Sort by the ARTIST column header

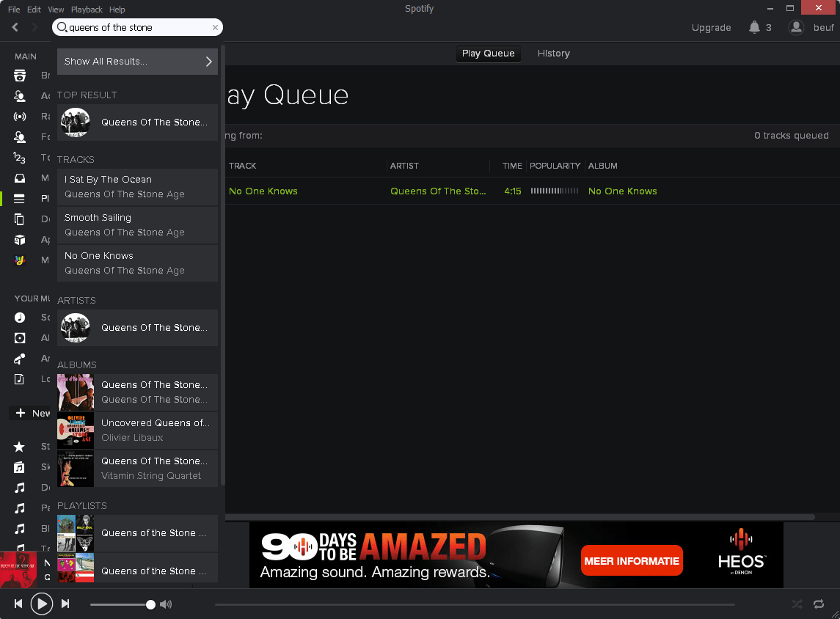pos(404,166)
